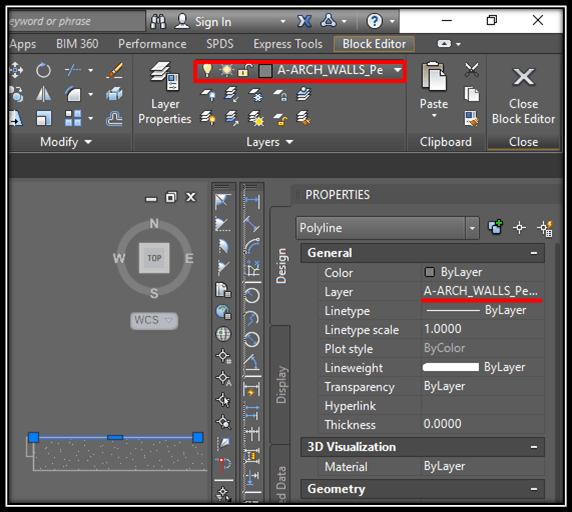Click the Quick Select icon in Properties
The width and height of the screenshot is (572, 512).
545,228
